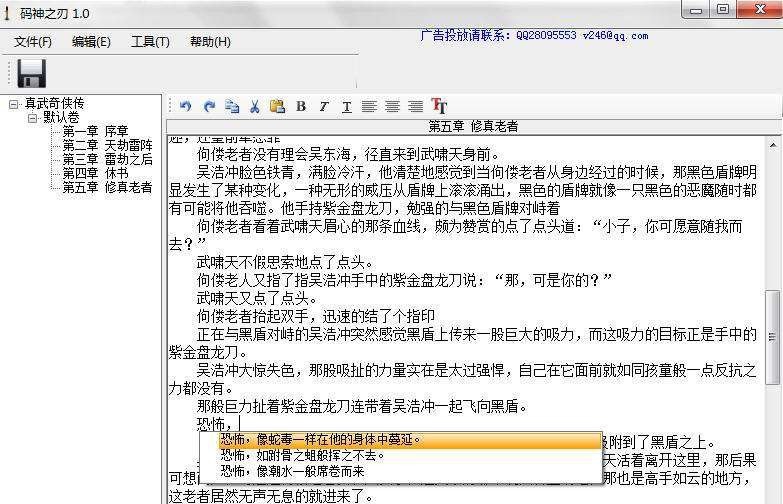783x504 pixels.
Task: Open chapter 第二章 天劫雷阵
Action: 107,145
